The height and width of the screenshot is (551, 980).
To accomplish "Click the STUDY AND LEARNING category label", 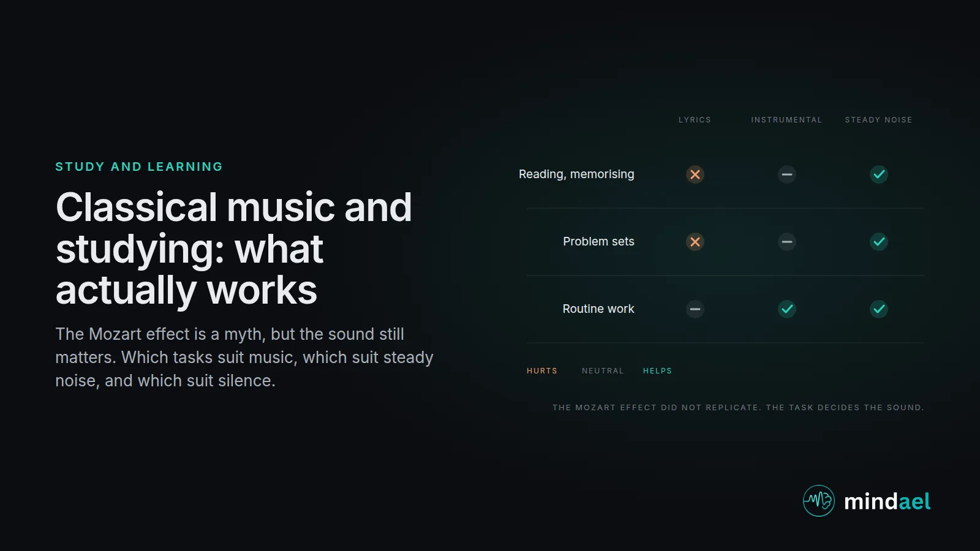I will (139, 167).
